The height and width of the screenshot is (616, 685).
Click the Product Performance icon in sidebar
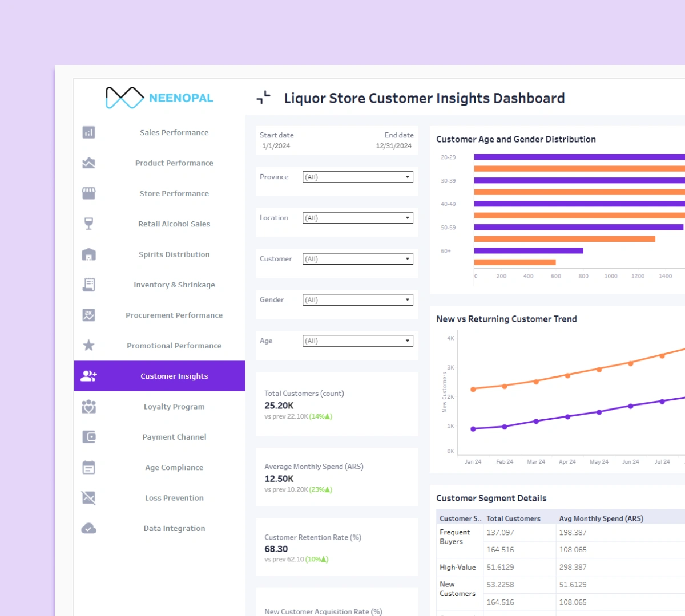click(x=88, y=163)
